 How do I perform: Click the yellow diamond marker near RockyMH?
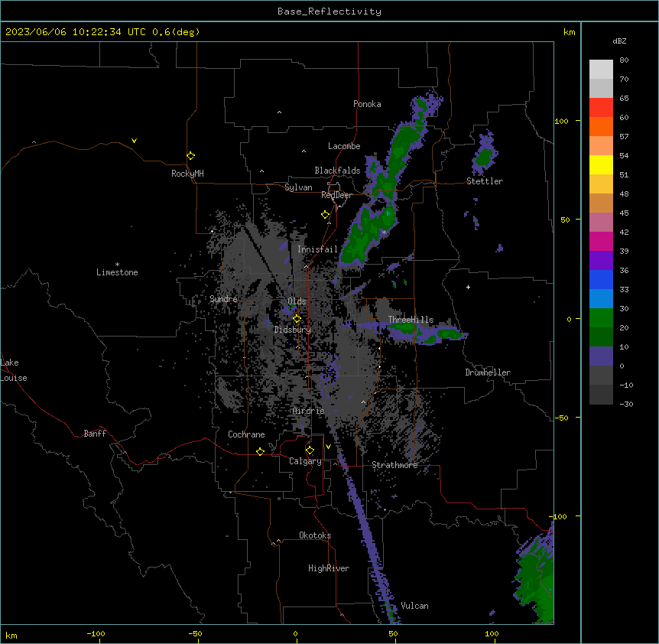click(x=190, y=156)
